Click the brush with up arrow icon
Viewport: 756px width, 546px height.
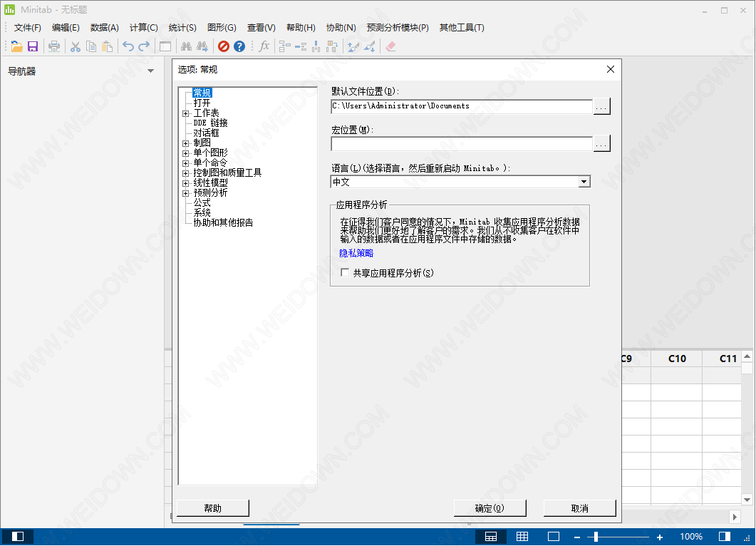[x=353, y=46]
